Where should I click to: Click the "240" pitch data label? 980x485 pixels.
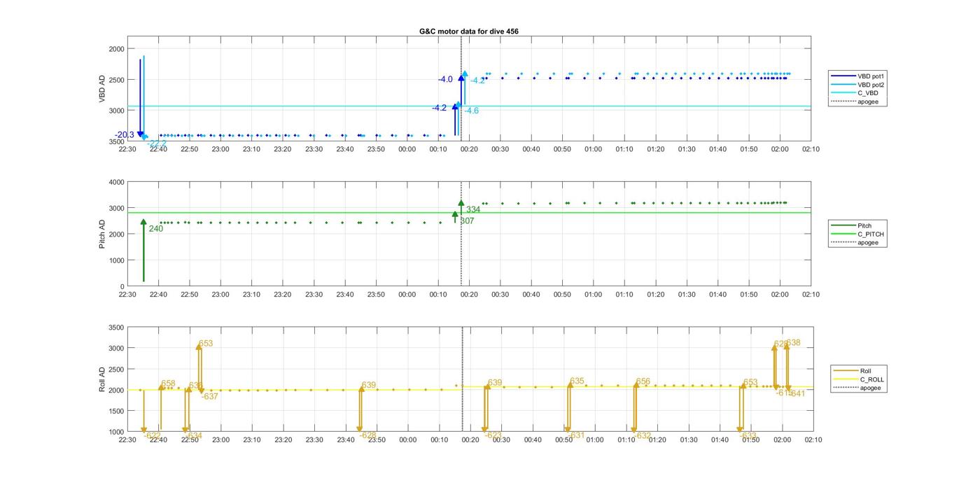click(x=155, y=229)
